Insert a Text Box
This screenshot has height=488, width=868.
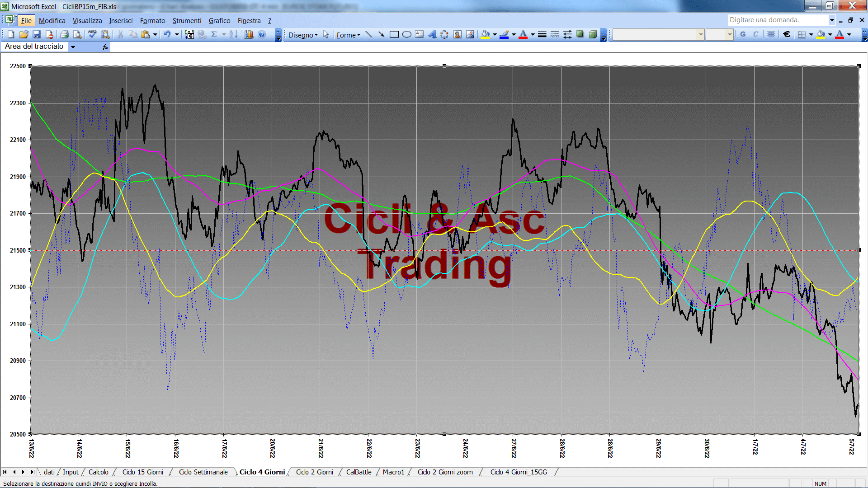pos(419,35)
